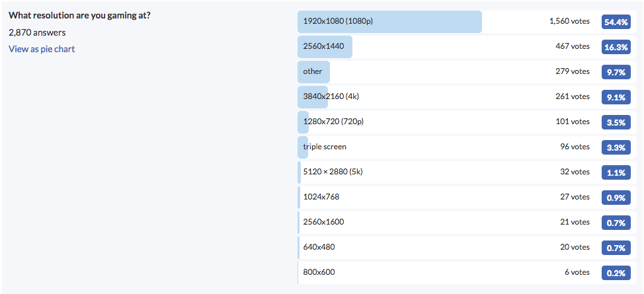Screen dimensions: 644x294
Task: Click the 54.4% percentage badge
Action: pos(615,22)
